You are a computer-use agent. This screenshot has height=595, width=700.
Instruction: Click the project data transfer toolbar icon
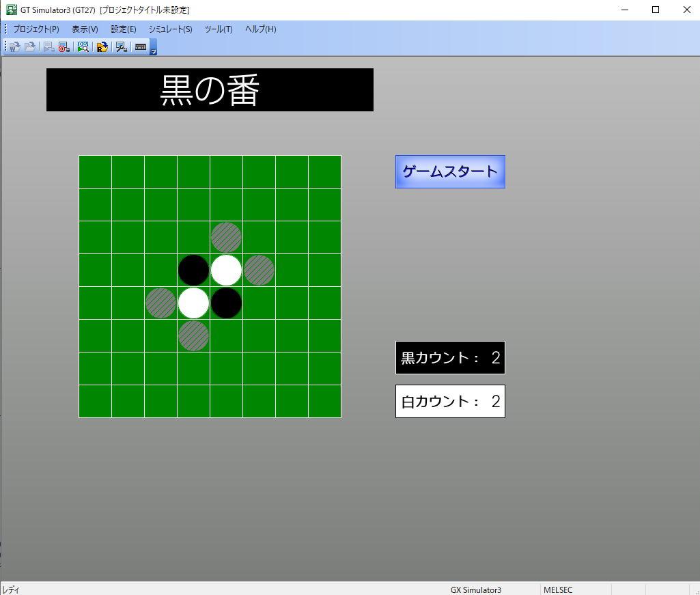click(102, 46)
